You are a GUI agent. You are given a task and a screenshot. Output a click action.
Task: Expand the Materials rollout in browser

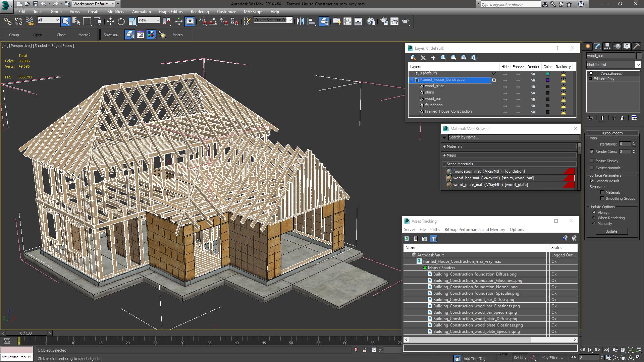click(x=454, y=146)
